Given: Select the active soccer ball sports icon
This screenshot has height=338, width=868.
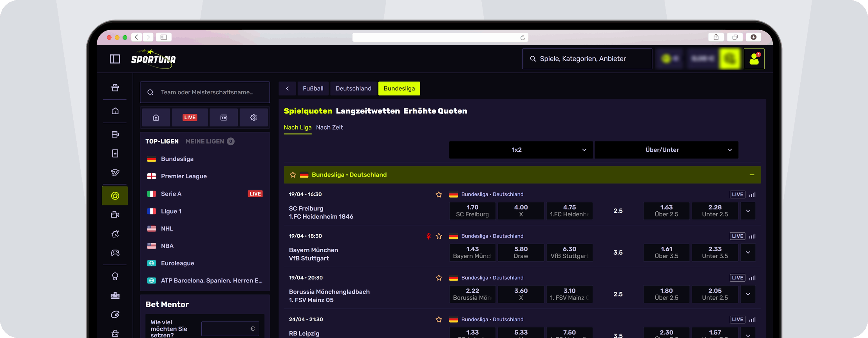Looking at the screenshot, I should (x=115, y=196).
